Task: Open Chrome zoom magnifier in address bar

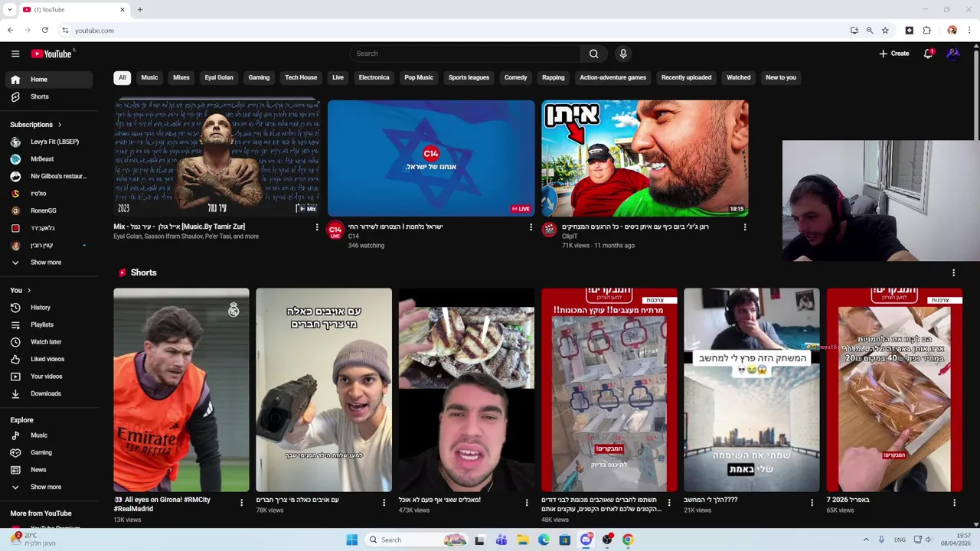Action: pos(870,31)
